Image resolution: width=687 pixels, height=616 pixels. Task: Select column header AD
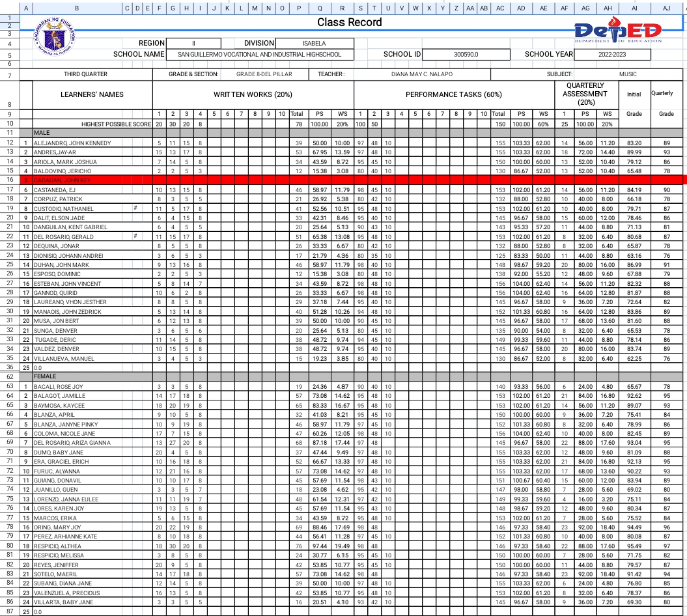(x=521, y=8)
